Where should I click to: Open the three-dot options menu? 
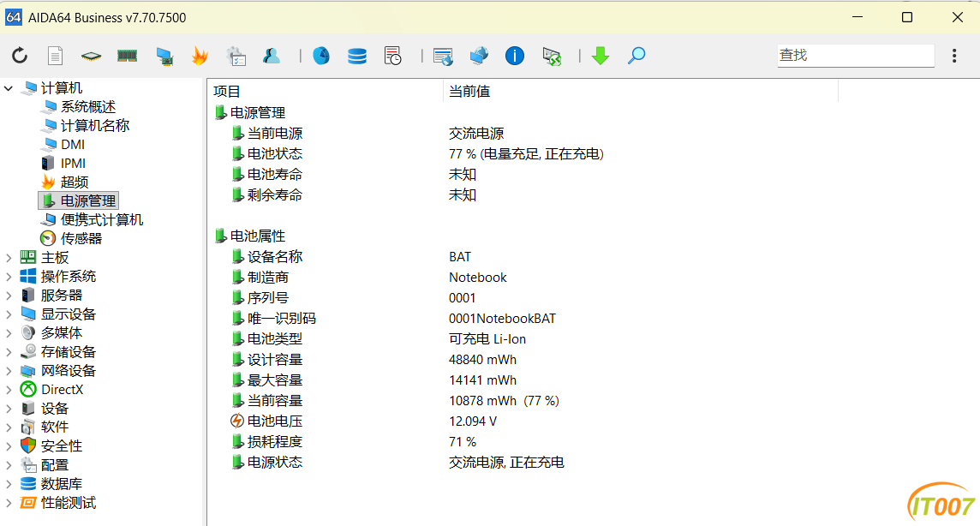click(x=954, y=56)
